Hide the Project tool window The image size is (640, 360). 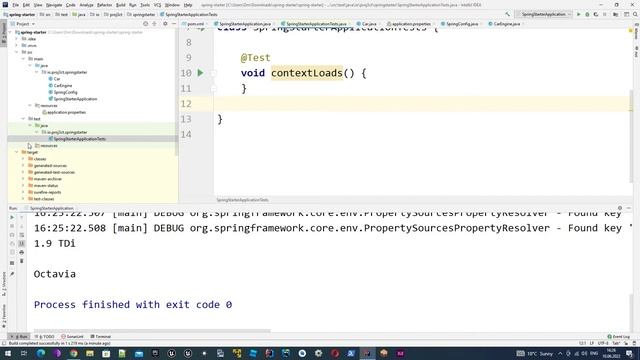point(173,24)
